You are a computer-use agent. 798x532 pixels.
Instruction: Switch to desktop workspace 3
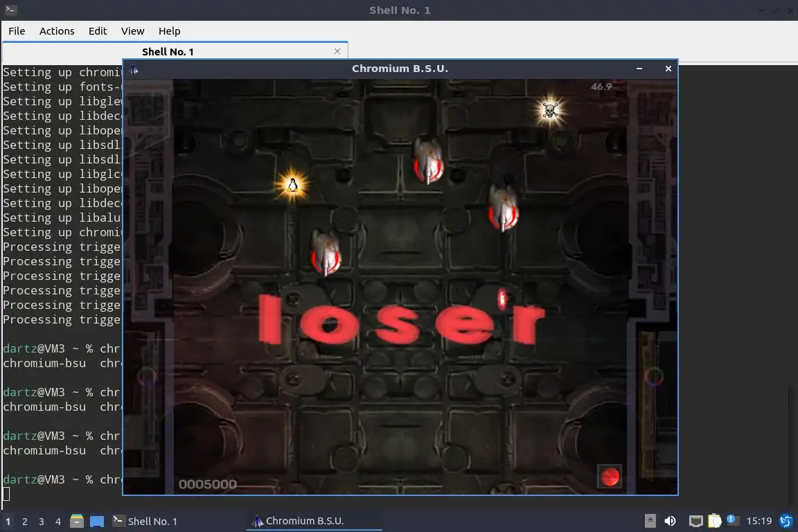(x=42, y=522)
